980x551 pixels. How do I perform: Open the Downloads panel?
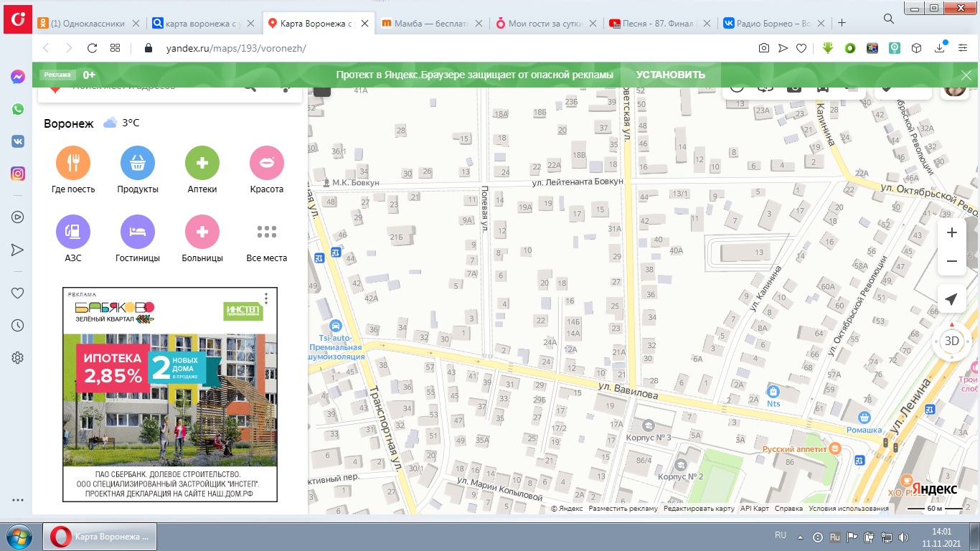[940, 48]
